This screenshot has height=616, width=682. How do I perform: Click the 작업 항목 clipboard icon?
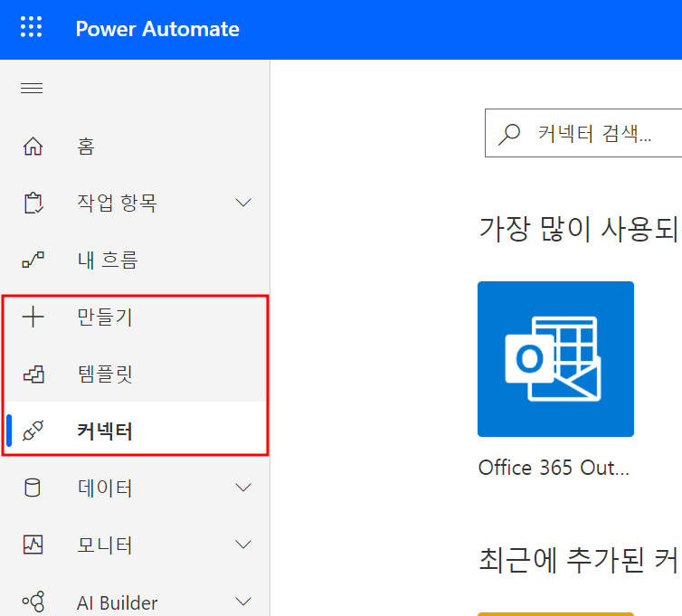pyautogui.click(x=33, y=204)
